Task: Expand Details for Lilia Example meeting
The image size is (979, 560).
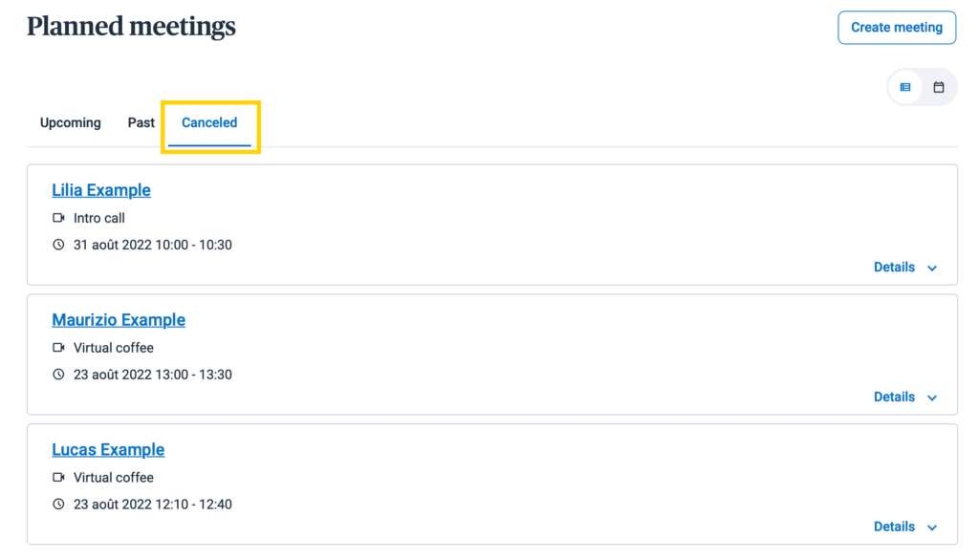Action: tap(905, 268)
